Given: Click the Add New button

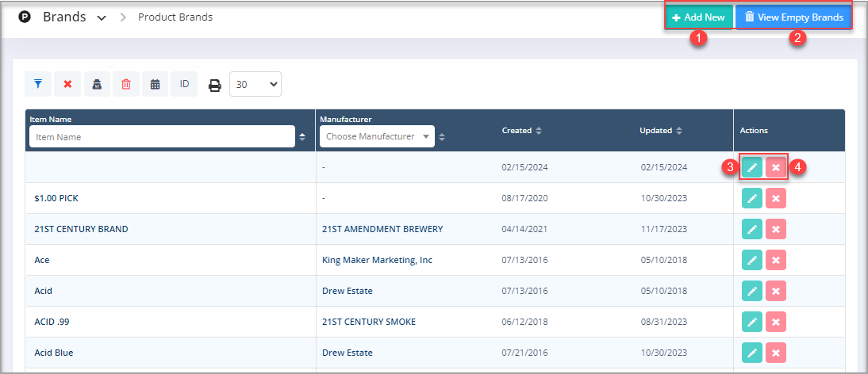Looking at the screenshot, I should point(699,17).
